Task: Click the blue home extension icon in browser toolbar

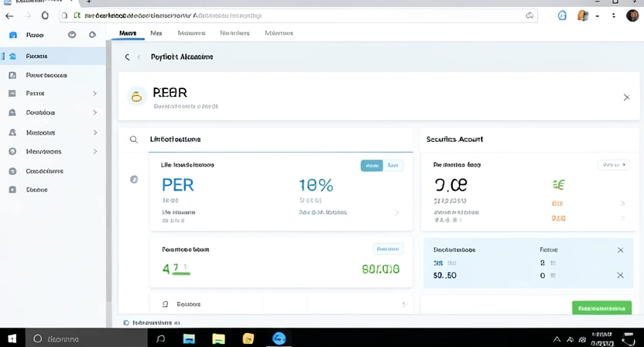Action: tap(563, 15)
